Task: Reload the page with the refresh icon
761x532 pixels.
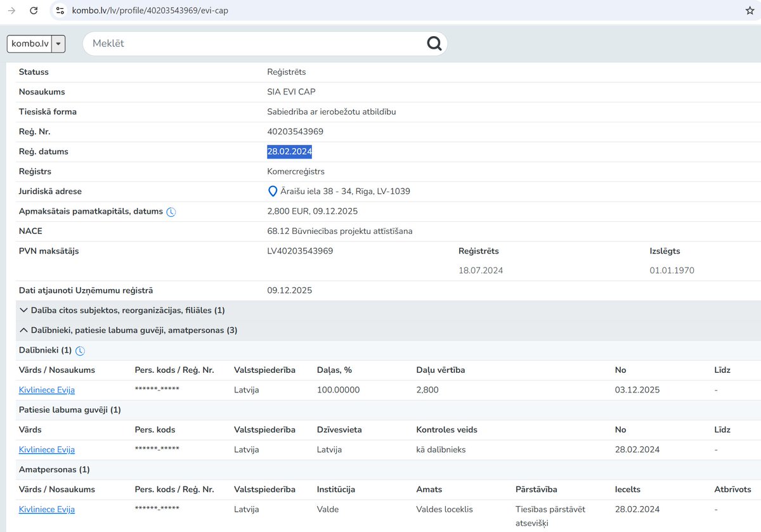Action: [x=34, y=11]
